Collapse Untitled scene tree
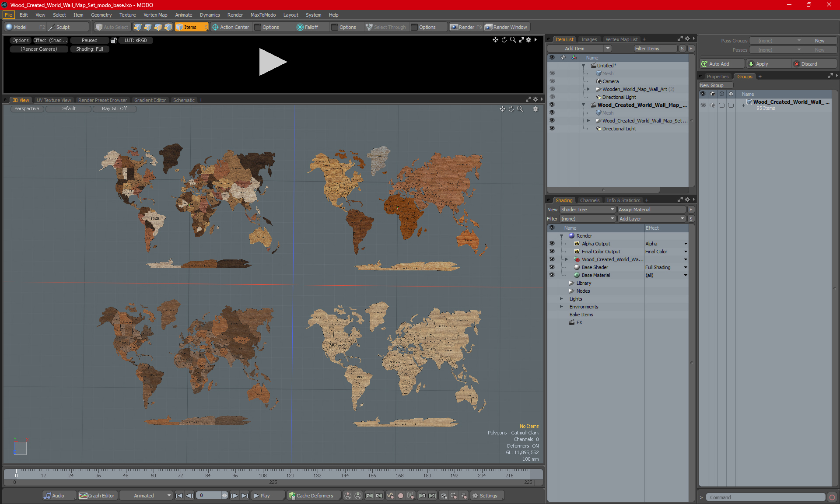The height and width of the screenshot is (504, 840). tap(583, 66)
